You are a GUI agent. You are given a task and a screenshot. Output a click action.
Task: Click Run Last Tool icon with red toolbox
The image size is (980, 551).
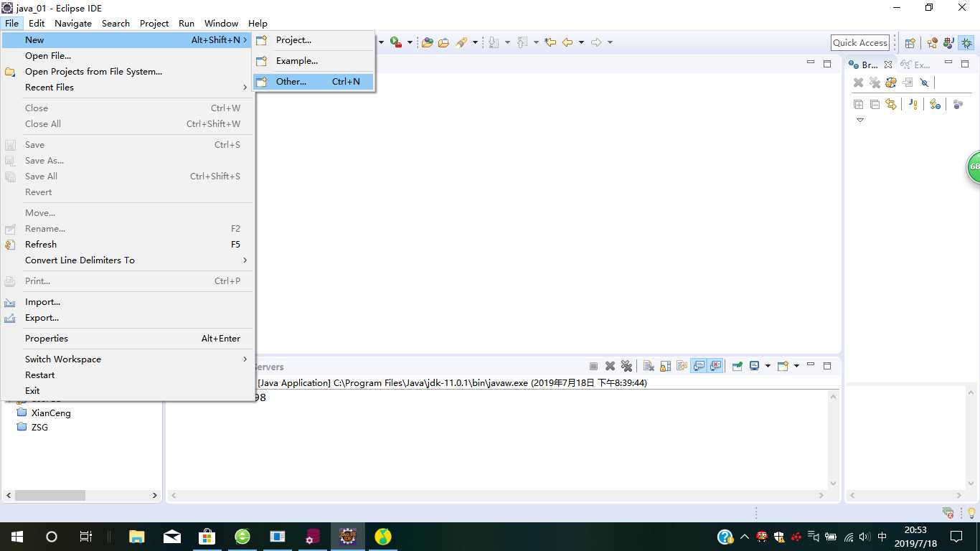pos(395,42)
